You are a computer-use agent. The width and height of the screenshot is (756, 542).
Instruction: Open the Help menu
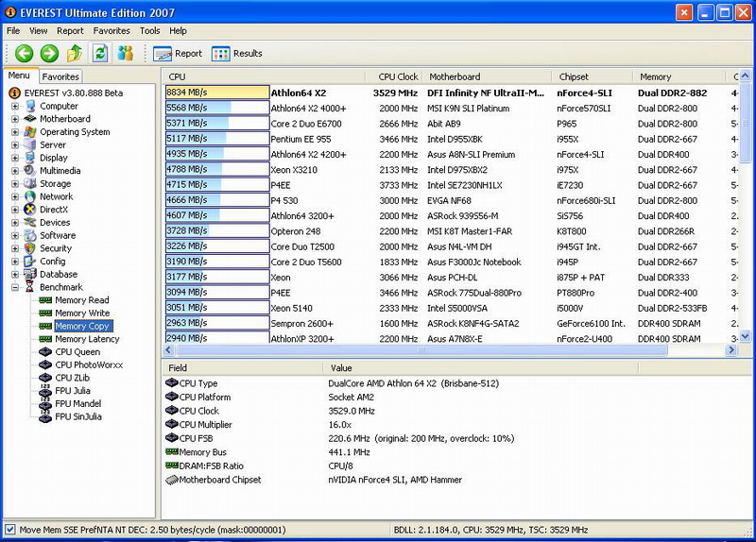(178, 31)
